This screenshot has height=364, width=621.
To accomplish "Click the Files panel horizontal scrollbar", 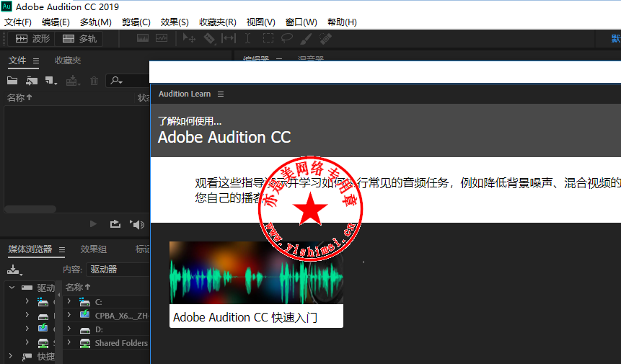I will (30, 209).
